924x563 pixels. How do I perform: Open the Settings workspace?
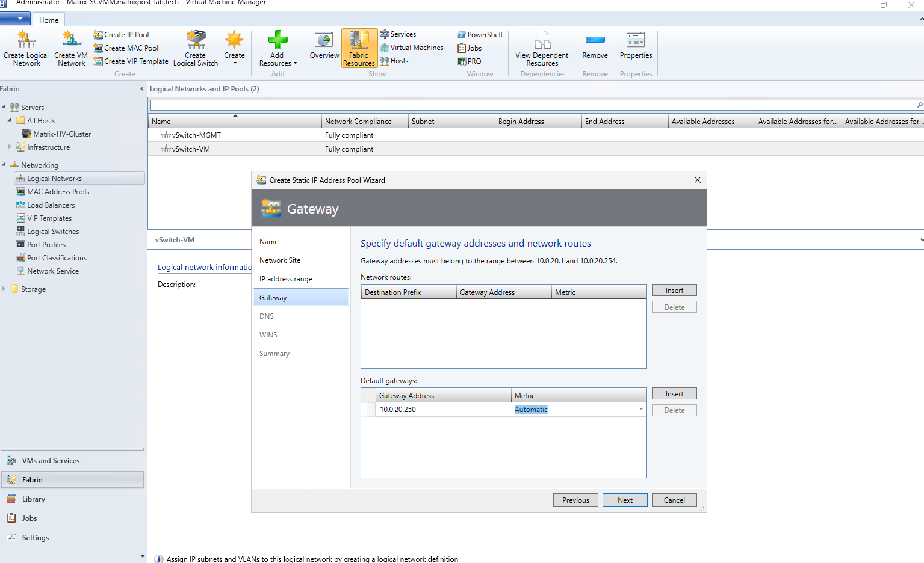(x=72, y=538)
